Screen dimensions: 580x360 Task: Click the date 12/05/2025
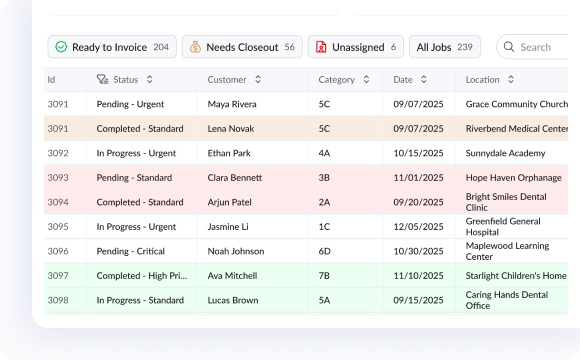click(418, 226)
